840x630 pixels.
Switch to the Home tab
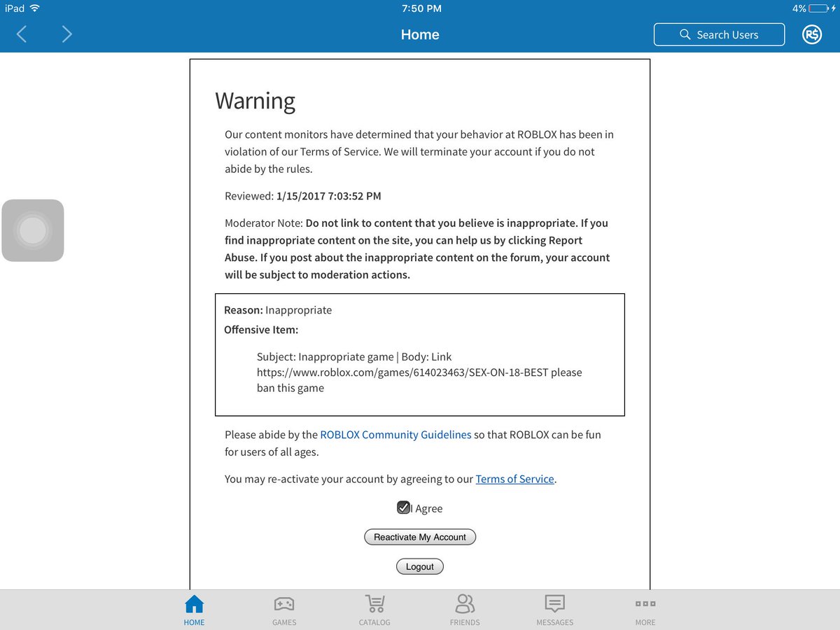194,610
